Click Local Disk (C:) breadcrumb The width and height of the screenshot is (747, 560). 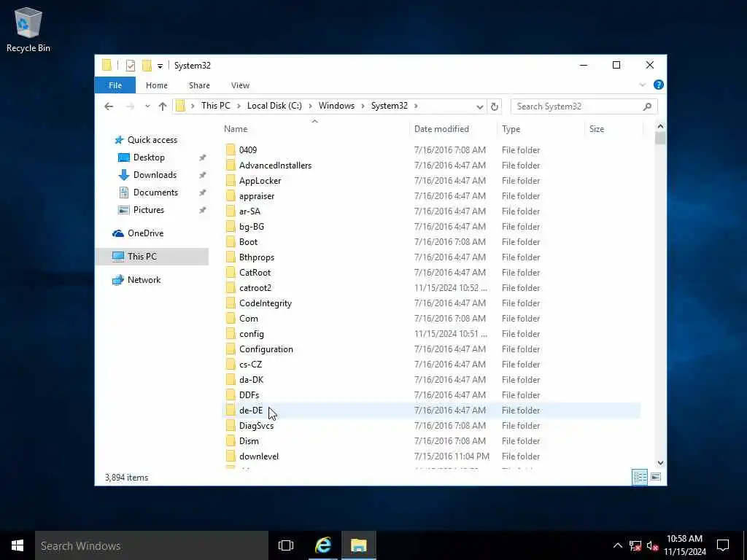[274, 106]
